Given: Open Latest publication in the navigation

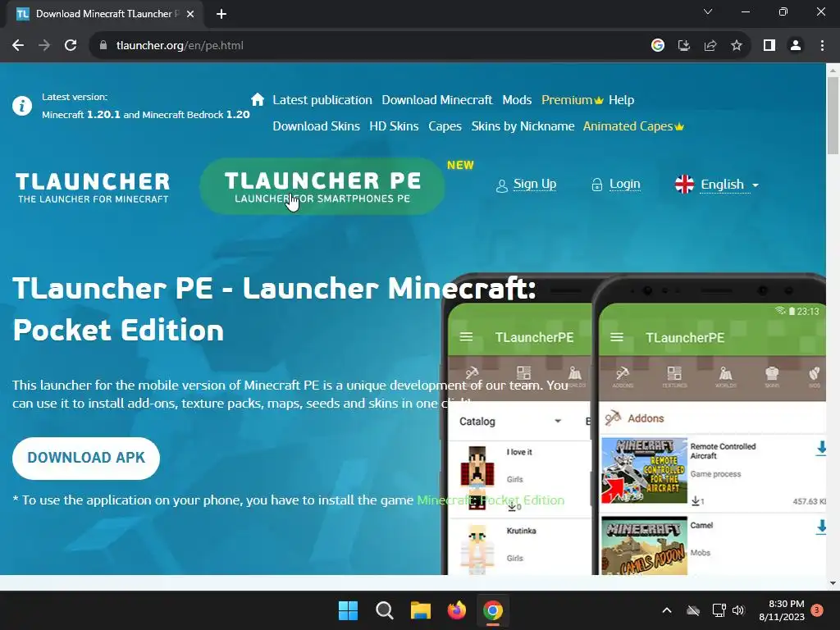Looking at the screenshot, I should (x=322, y=100).
